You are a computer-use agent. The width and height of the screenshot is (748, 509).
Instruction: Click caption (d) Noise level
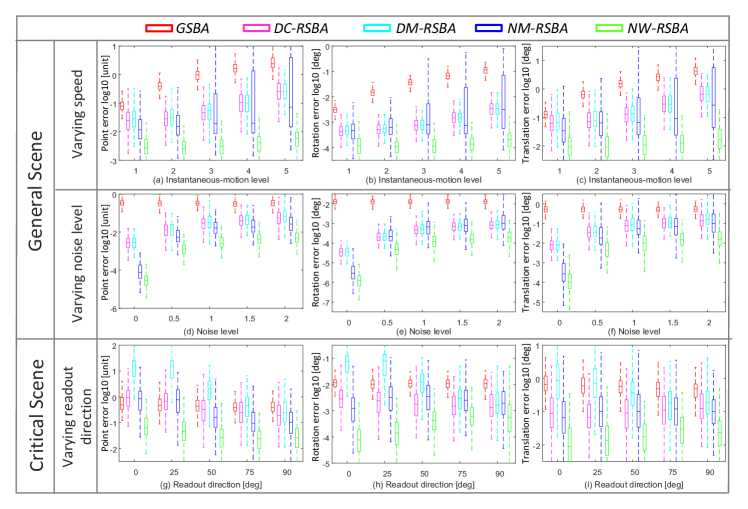point(211,331)
